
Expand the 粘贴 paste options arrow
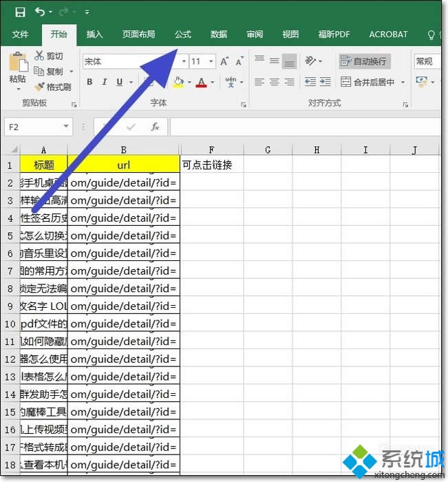18,89
